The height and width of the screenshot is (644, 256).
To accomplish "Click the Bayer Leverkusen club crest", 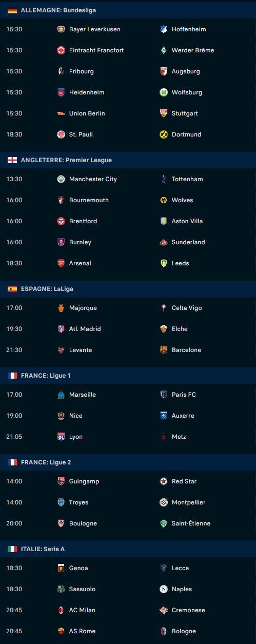I will (x=61, y=29).
